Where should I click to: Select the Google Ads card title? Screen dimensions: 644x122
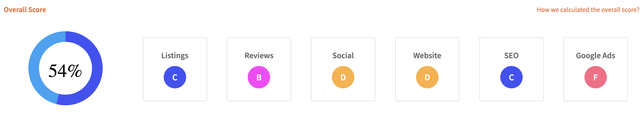595,55
